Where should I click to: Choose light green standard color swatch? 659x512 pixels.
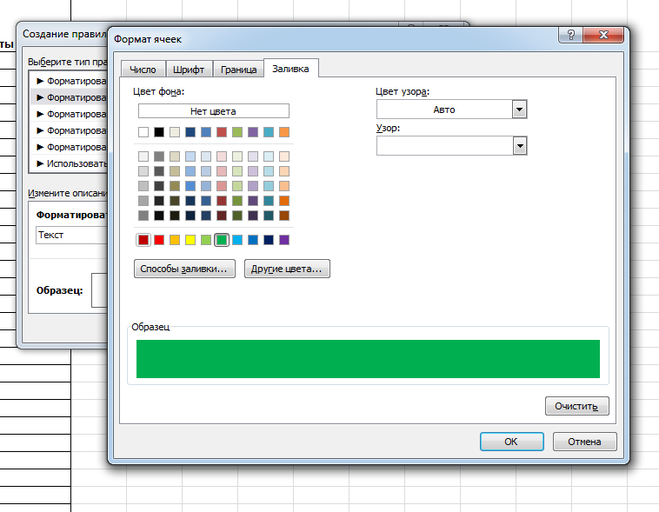coord(206,240)
